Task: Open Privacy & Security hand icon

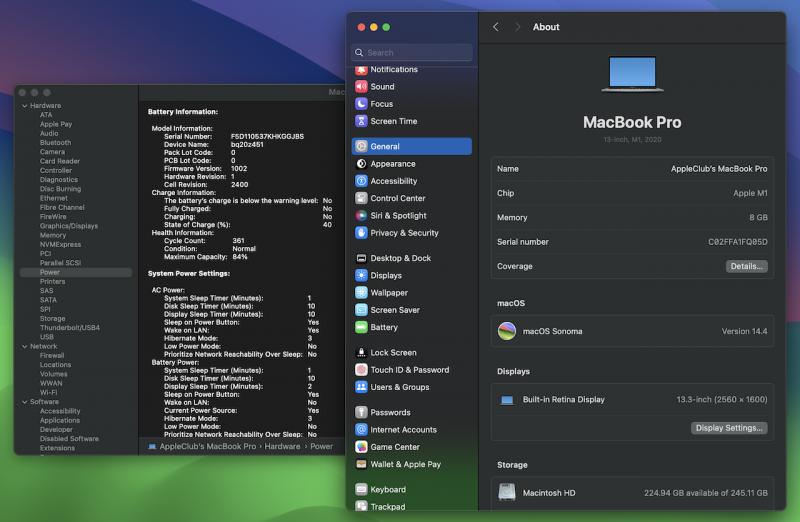Action: (361, 233)
